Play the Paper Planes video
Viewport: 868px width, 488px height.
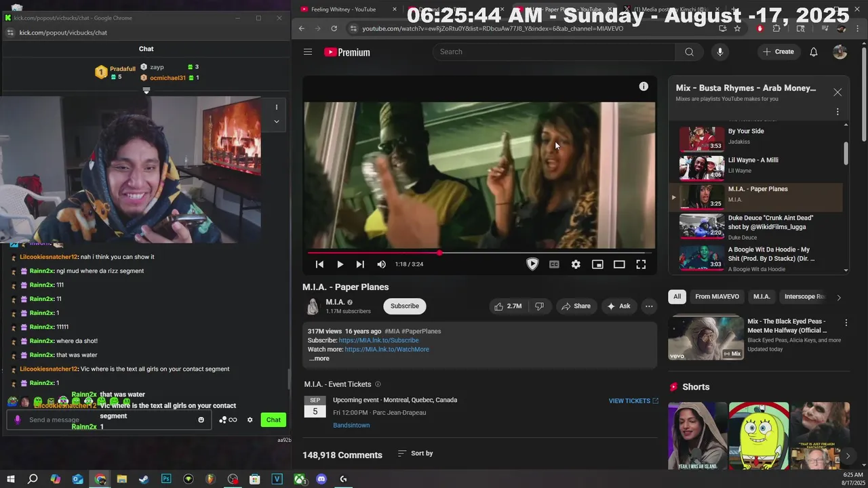tap(340, 264)
